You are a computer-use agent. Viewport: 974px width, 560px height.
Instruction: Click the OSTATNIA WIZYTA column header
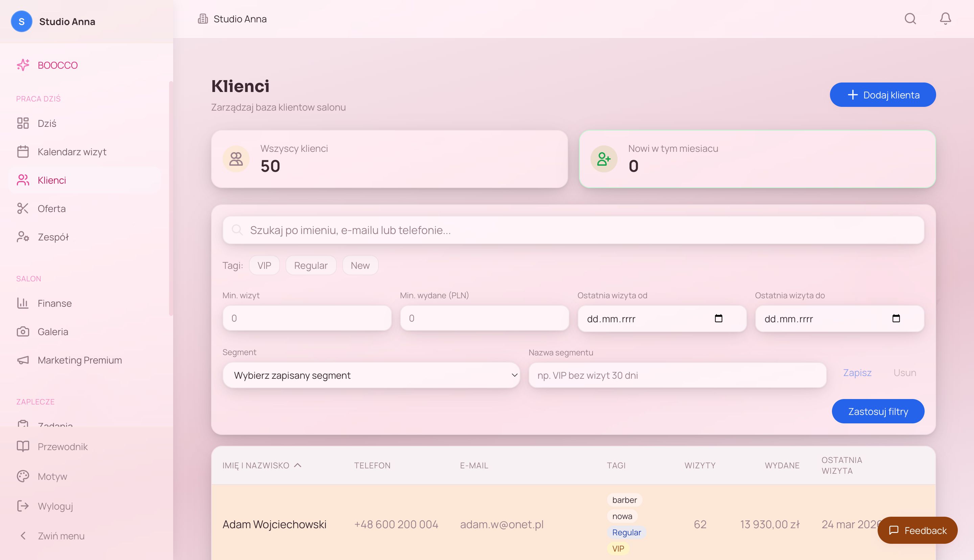[842, 465]
